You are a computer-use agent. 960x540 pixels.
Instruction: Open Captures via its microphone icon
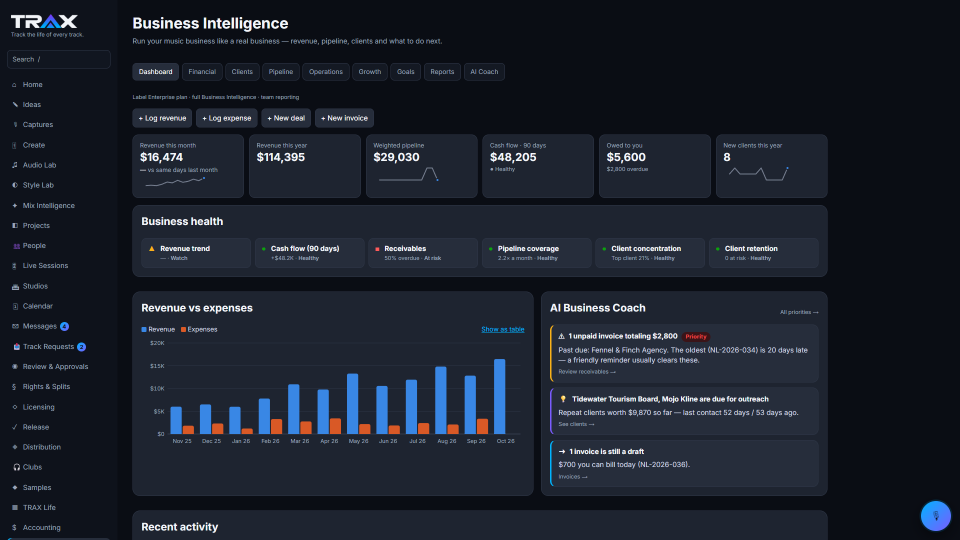pos(15,125)
